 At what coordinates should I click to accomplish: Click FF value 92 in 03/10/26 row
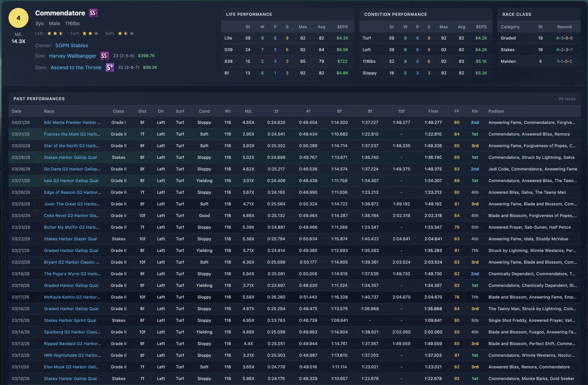[x=457, y=379]
